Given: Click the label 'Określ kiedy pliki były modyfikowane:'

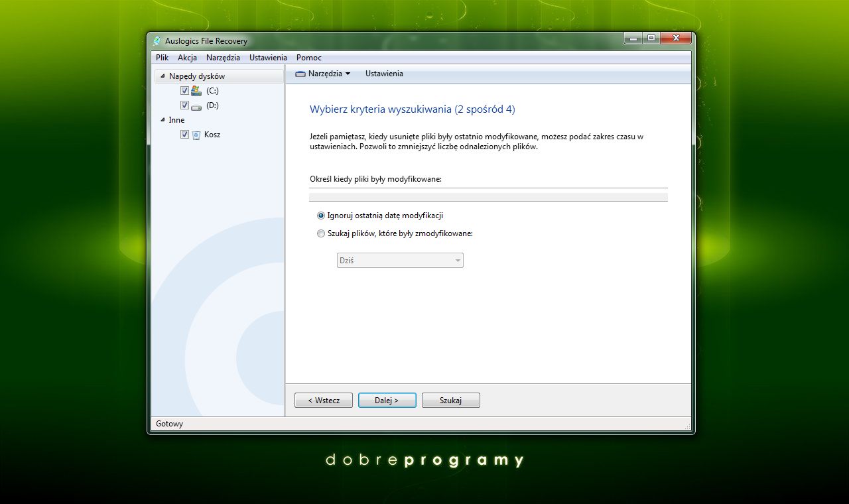Looking at the screenshot, I should 375,179.
